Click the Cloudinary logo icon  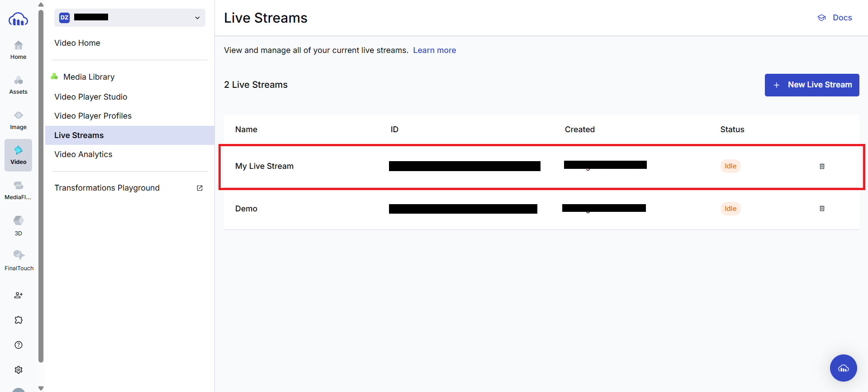point(18,19)
